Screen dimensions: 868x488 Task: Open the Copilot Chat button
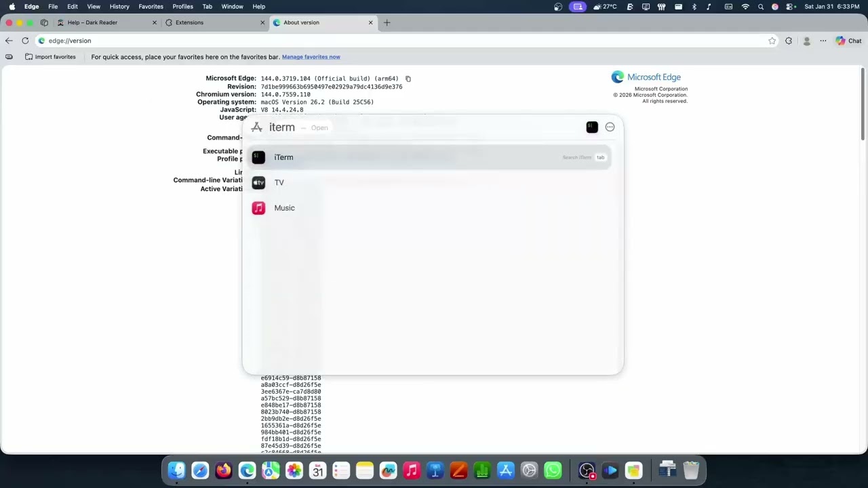click(848, 41)
